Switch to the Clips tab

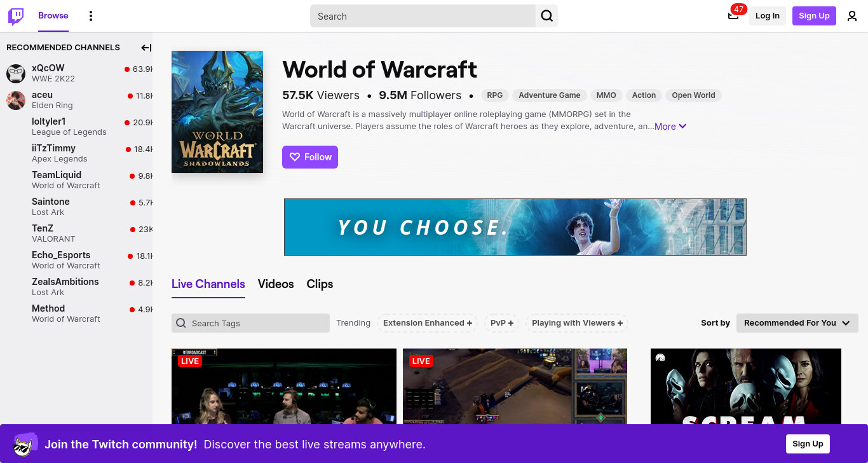tap(320, 284)
